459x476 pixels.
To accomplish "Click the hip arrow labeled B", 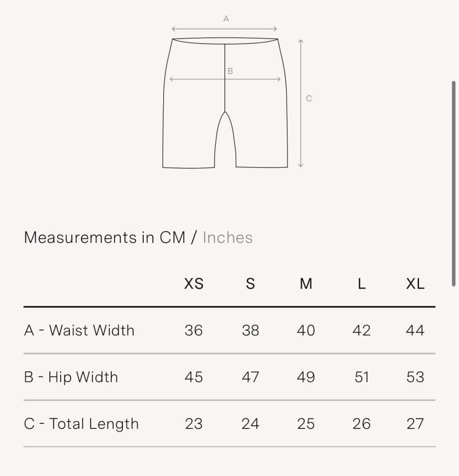I will click(225, 79).
